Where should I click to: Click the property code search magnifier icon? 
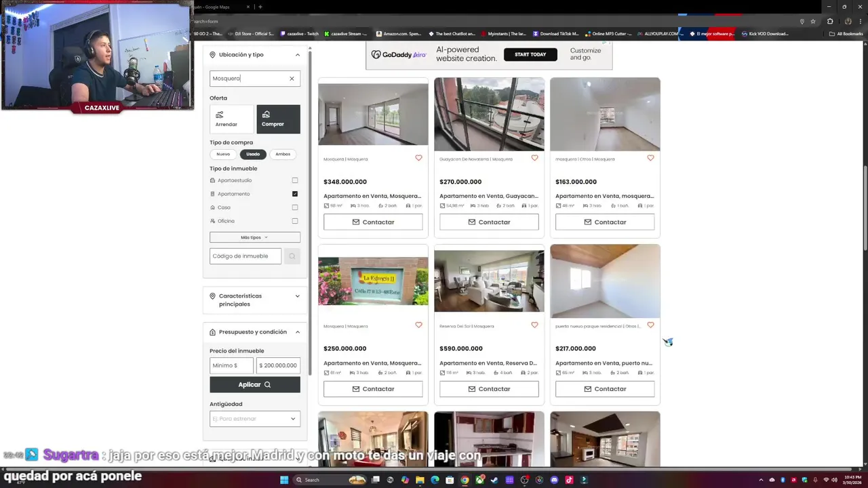coord(292,256)
